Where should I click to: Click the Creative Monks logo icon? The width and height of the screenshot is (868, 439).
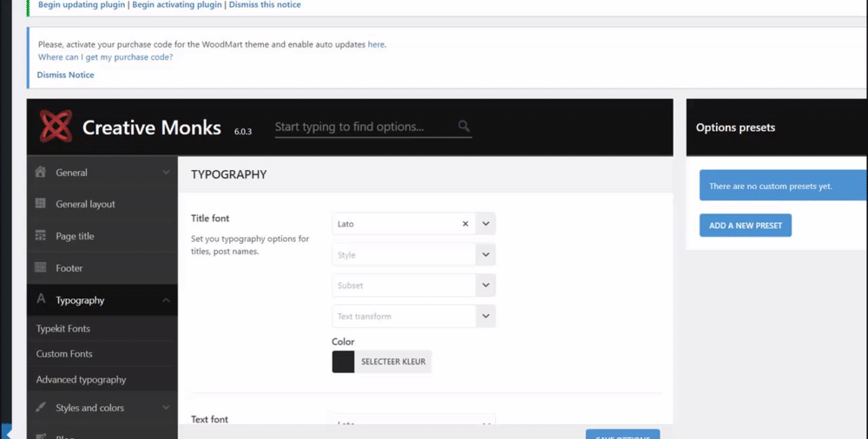[56, 126]
